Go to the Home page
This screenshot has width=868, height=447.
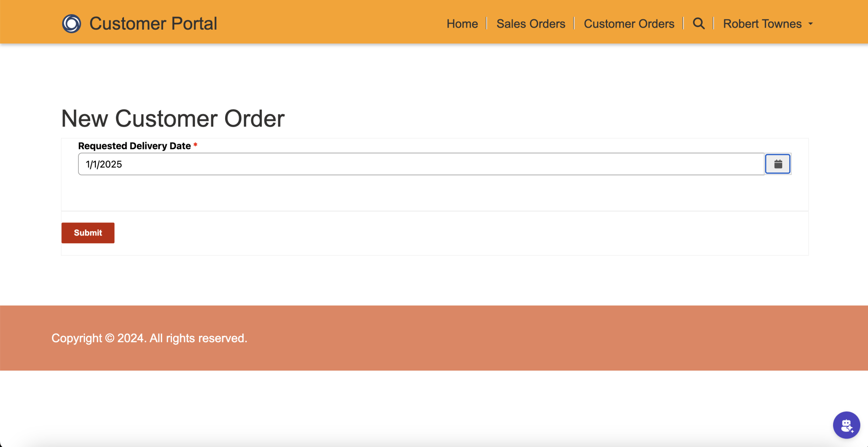462,24
